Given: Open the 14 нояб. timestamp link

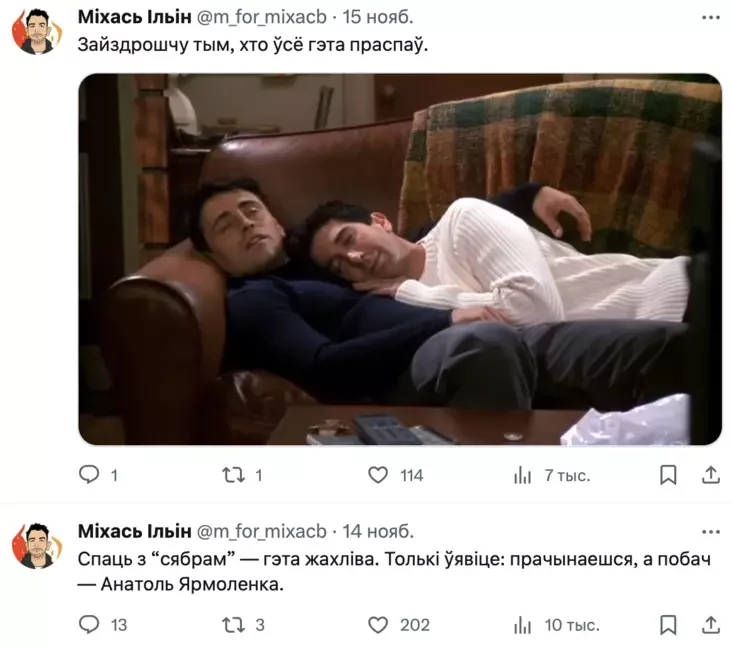Looking at the screenshot, I should click(x=378, y=531).
